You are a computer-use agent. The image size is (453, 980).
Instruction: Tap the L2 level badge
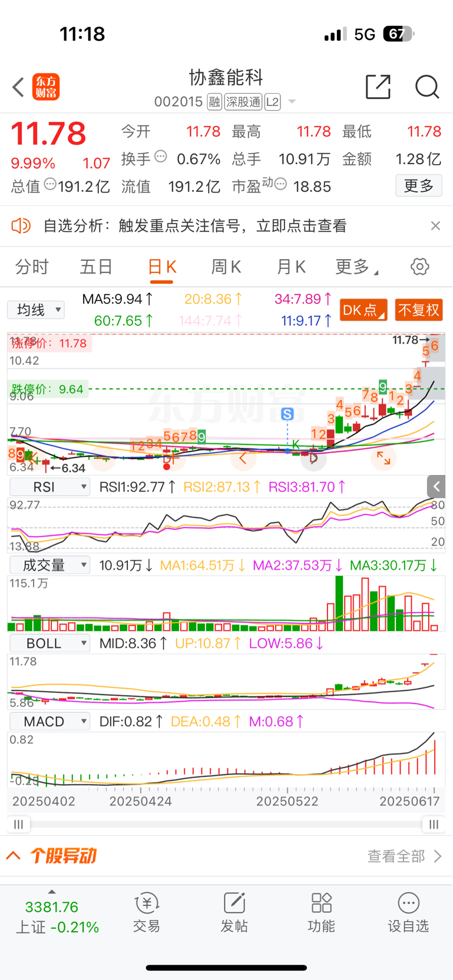pos(272,102)
